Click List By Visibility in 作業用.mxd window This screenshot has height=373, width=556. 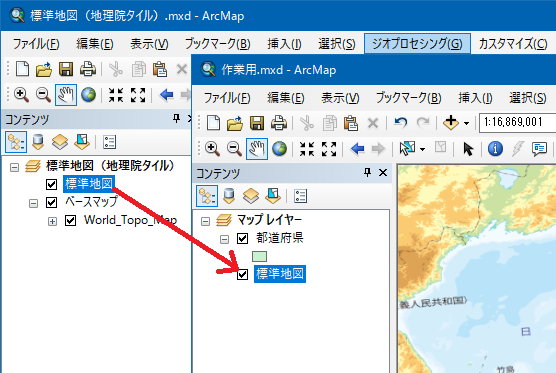click(x=251, y=196)
